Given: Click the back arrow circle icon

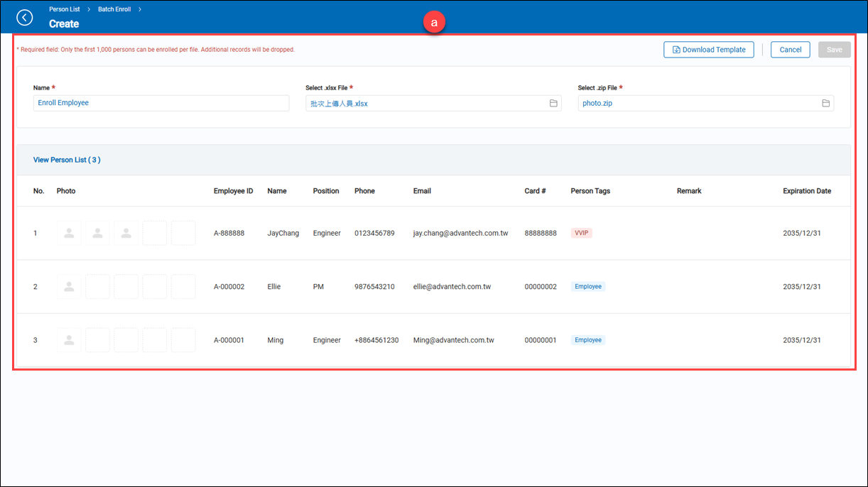Looking at the screenshot, I should pos(25,18).
